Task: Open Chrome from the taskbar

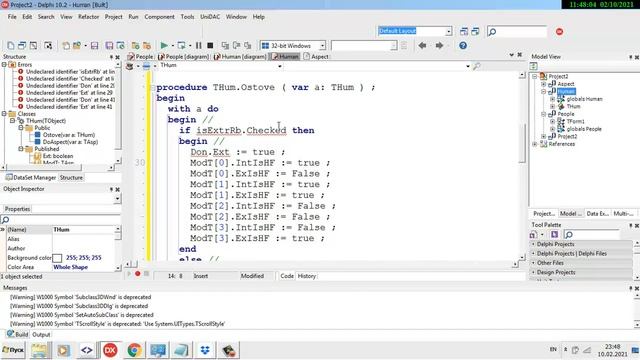Action: 134,350
